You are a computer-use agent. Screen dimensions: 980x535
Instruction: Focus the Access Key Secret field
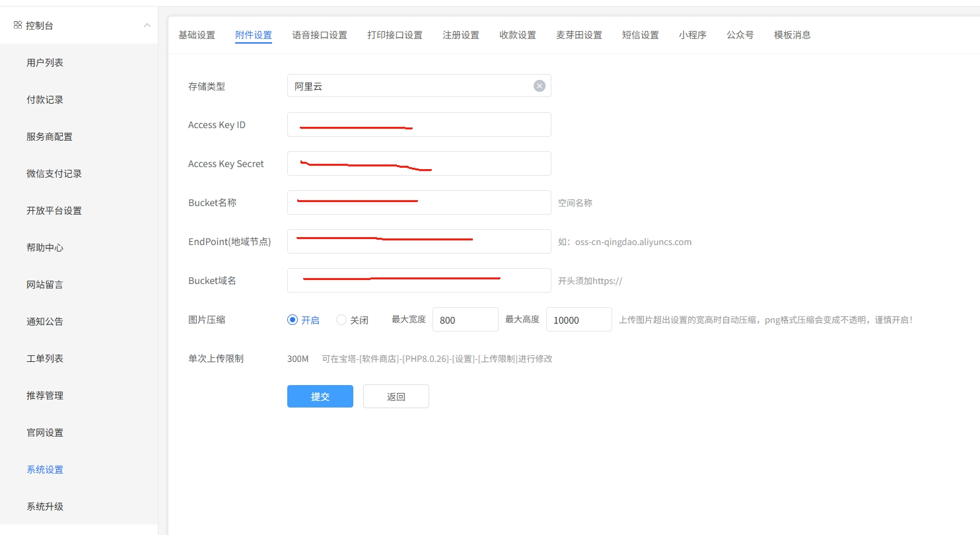419,164
